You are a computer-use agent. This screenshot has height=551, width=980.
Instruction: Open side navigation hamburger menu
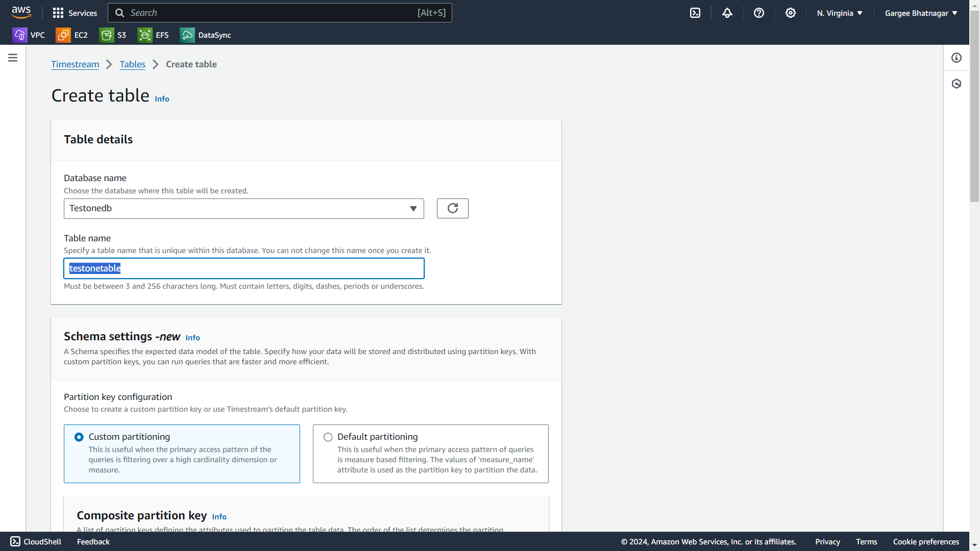click(x=13, y=58)
